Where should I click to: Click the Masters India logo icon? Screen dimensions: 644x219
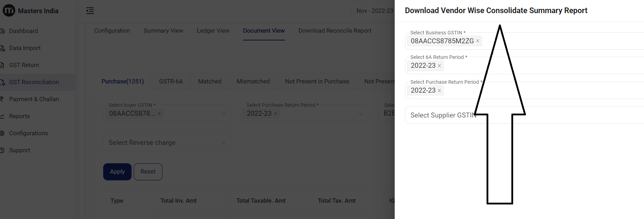(9, 11)
